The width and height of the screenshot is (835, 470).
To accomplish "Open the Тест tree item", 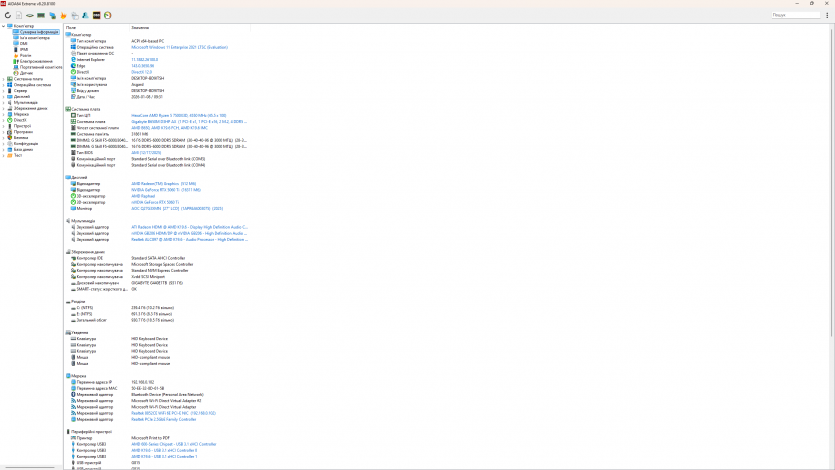I will pos(17,155).
